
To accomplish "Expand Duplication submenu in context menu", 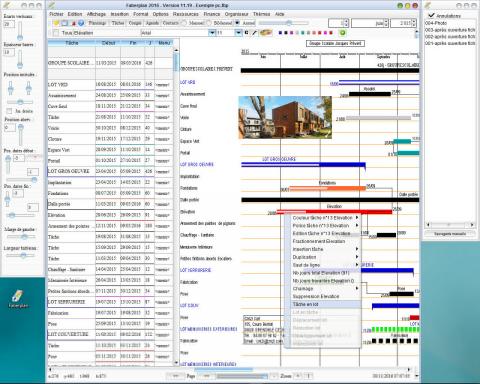I will coord(325,257).
